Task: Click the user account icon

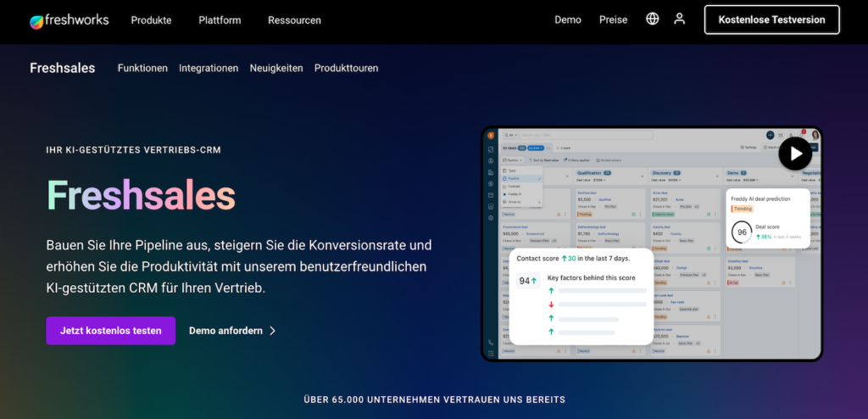Action: pyautogui.click(x=679, y=19)
